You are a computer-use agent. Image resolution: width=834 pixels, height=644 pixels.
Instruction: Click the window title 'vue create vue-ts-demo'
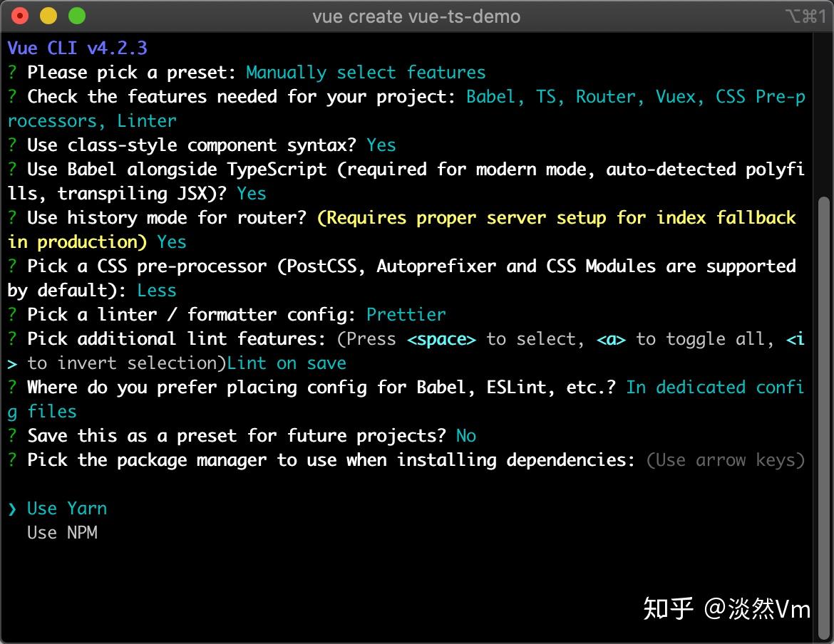pyautogui.click(x=416, y=16)
